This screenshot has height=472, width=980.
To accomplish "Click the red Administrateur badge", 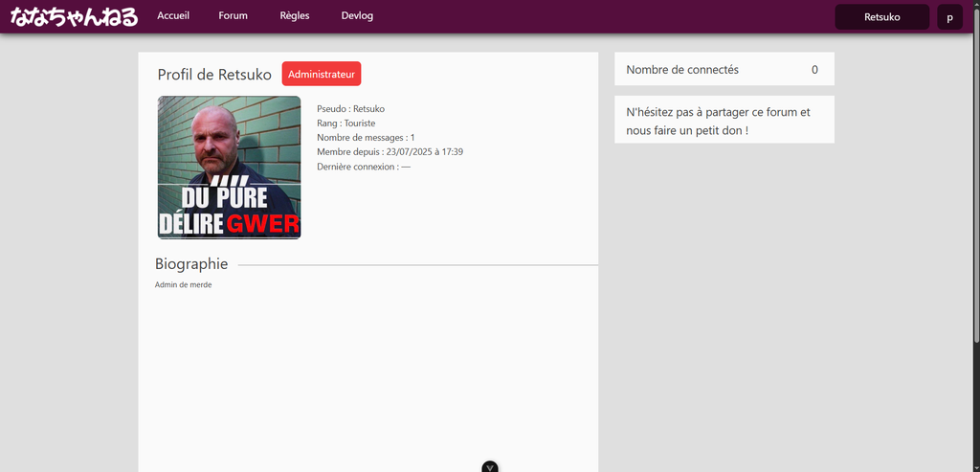I will pyautogui.click(x=322, y=74).
